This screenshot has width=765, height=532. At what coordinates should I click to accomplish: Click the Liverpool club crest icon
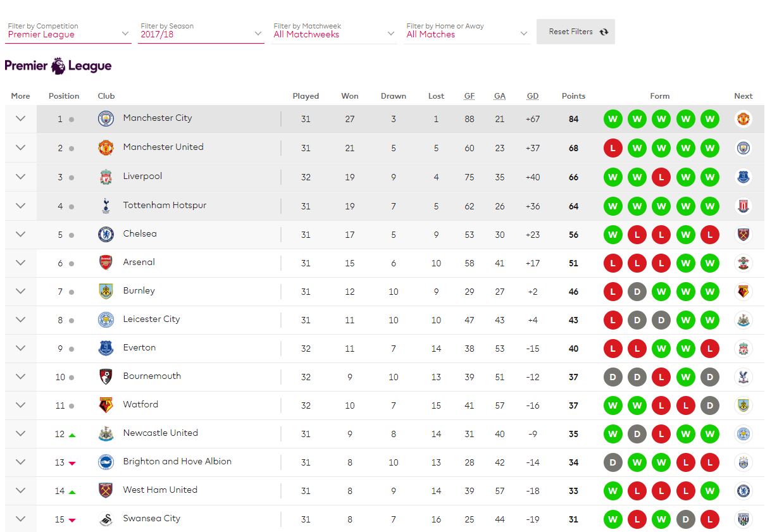[x=106, y=177]
